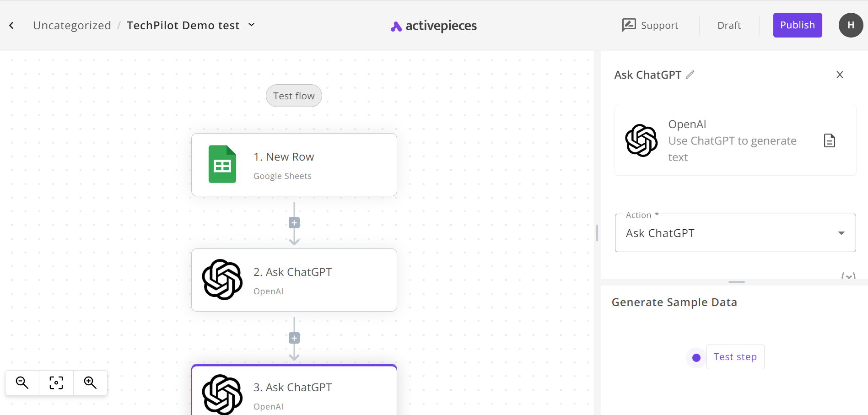Run the Test flow button

pyautogui.click(x=294, y=96)
